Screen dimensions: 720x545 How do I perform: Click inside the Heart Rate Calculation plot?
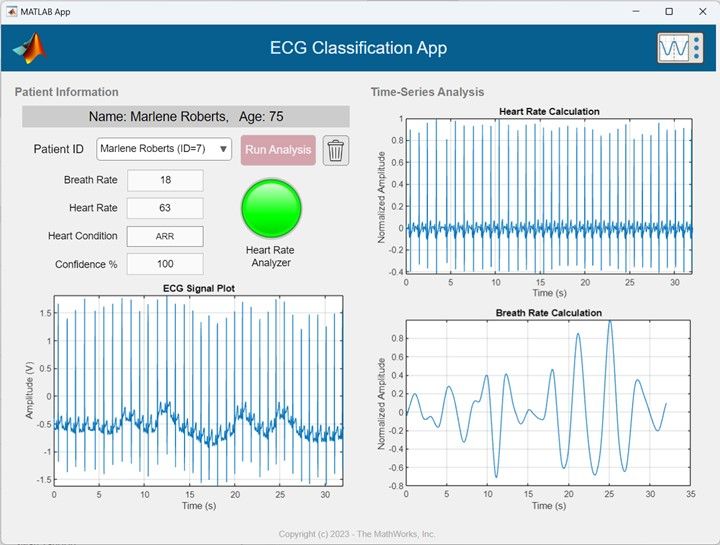coord(549,195)
